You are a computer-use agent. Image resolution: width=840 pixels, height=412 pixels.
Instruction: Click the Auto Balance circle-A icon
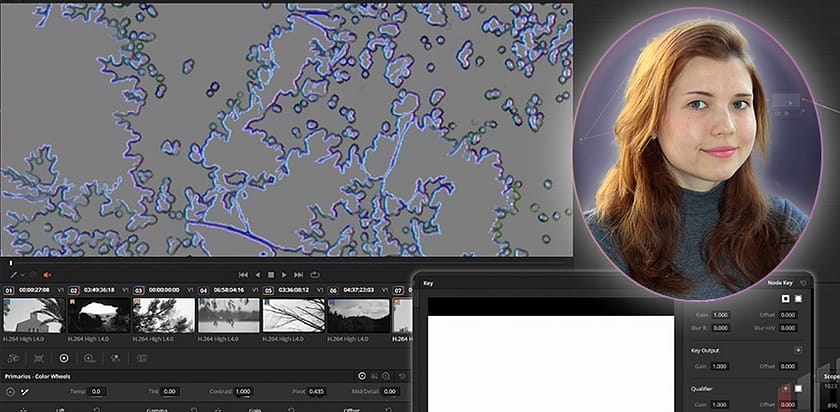(10, 392)
